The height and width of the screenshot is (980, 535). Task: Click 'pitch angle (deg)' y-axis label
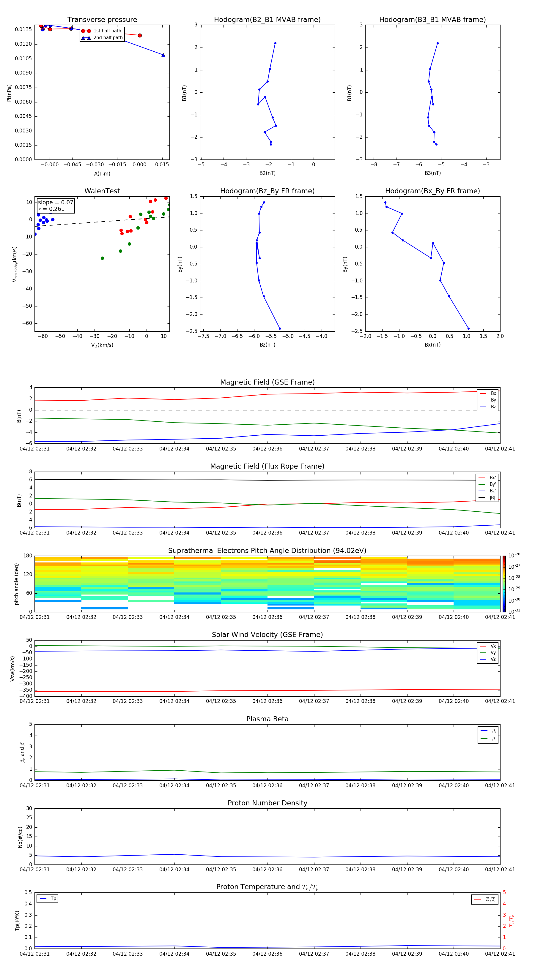[x=16, y=584]
